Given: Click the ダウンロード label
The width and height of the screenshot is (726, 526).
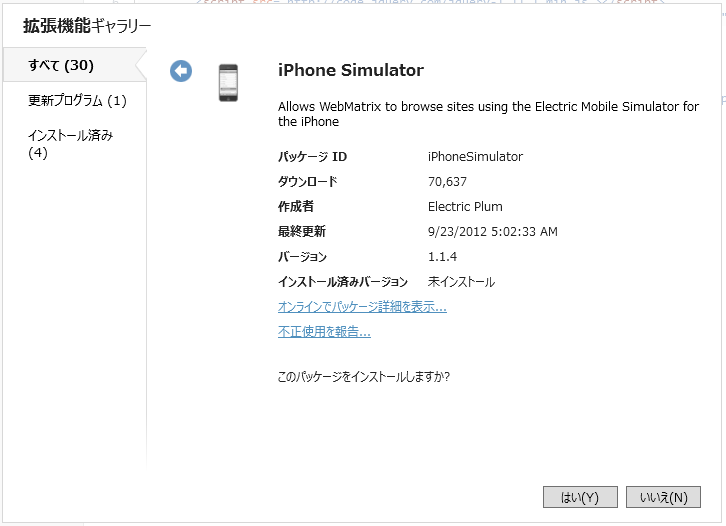Looking at the screenshot, I should [x=307, y=182].
